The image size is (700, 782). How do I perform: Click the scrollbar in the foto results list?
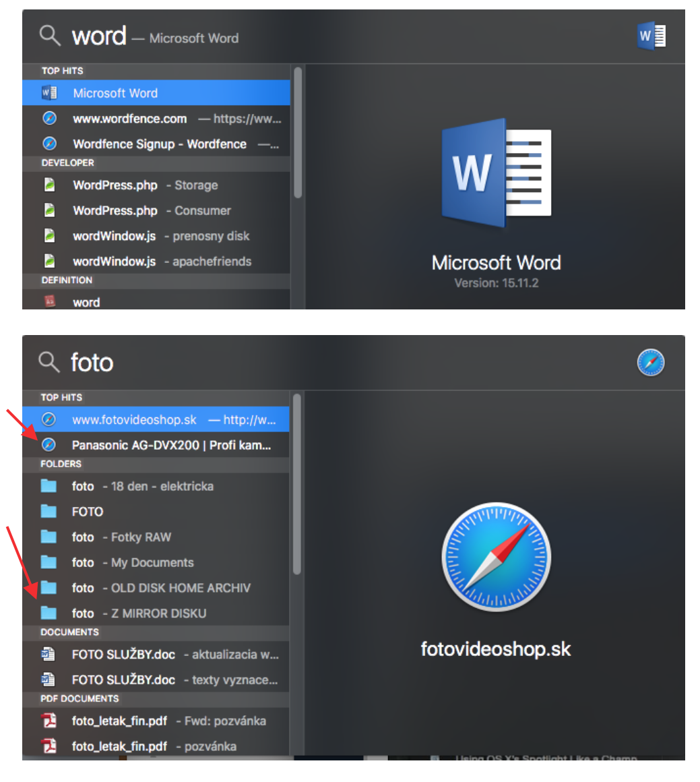[297, 485]
